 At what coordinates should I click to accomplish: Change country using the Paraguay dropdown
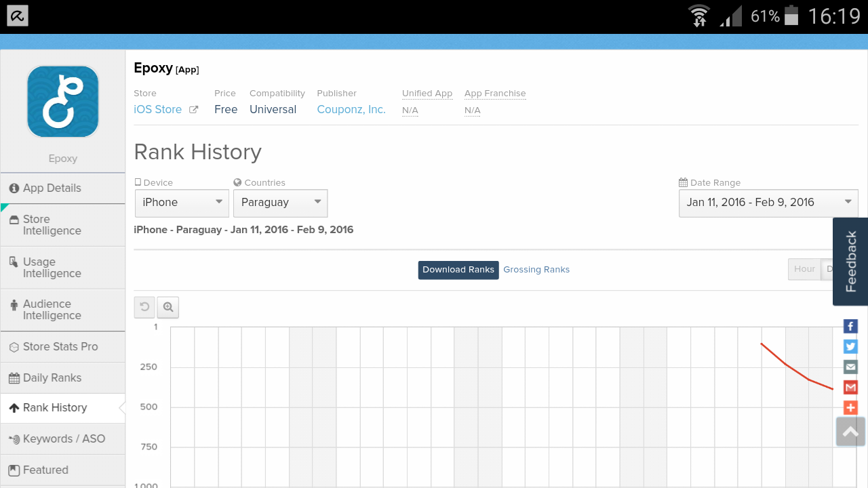pos(280,203)
